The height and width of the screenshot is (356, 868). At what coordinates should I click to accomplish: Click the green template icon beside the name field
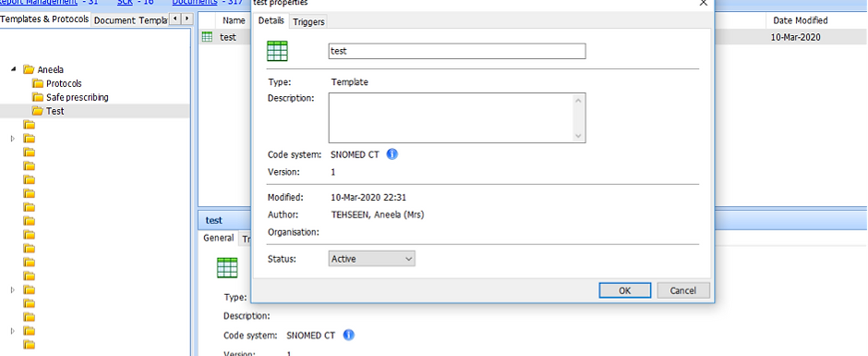pos(277,51)
